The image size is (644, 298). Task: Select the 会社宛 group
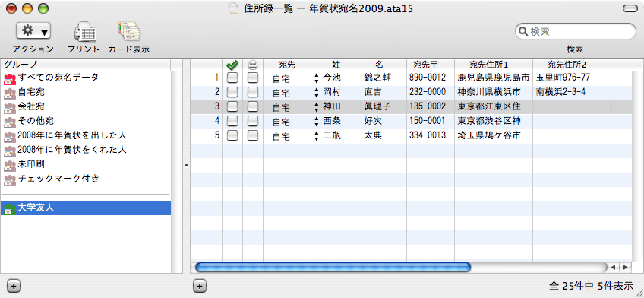86,106
